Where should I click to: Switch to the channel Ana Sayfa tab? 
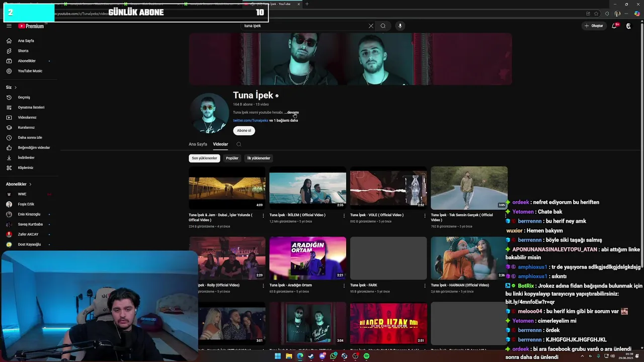(x=198, y=144)
